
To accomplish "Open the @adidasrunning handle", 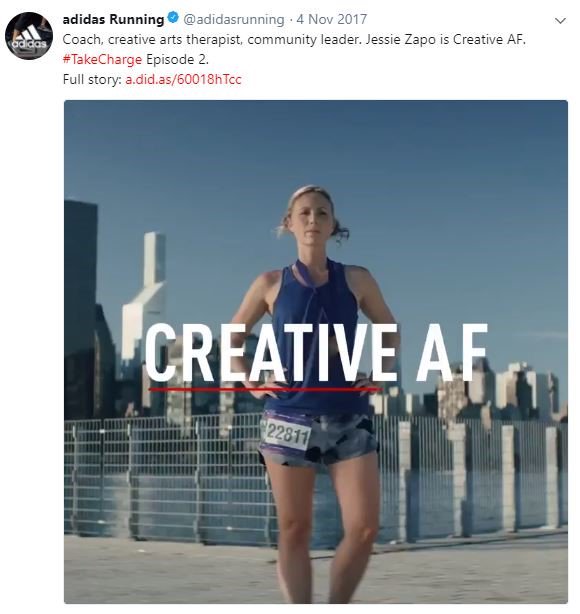I will point(234,19).
